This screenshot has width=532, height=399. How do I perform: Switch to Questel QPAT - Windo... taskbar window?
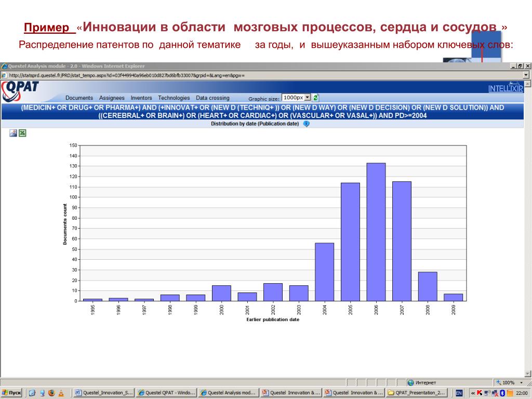[166, 393]
